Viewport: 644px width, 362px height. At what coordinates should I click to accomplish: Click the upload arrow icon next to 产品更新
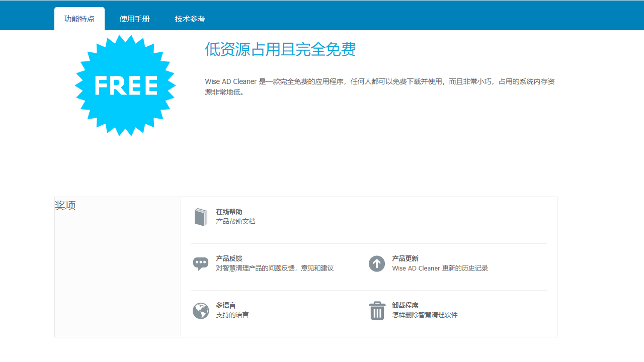point(377,263)
